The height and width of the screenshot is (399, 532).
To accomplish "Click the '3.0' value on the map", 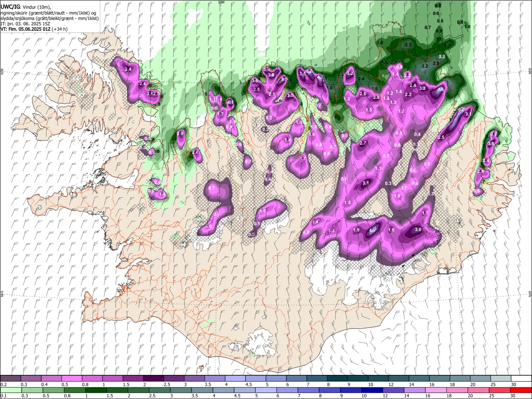I will click(418, 230).
